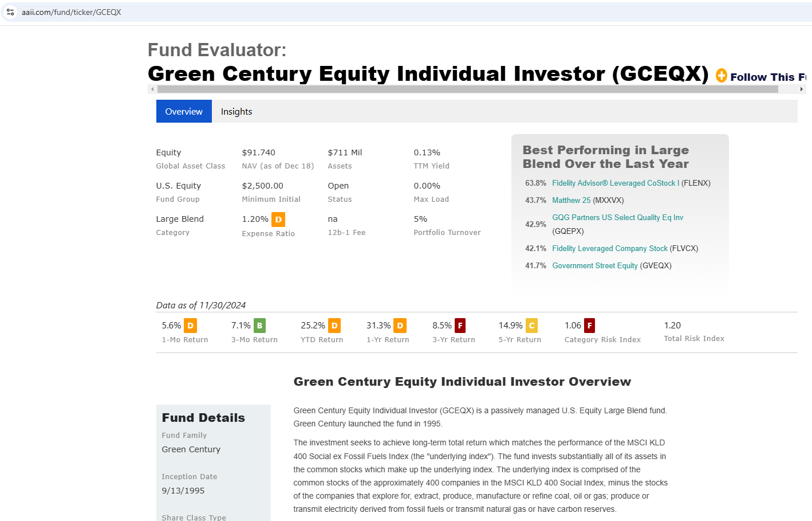Click the red F badge for 3-Yr Return
Image resolution: width=812 pixels, height=521 pixels.
[460, 326]
